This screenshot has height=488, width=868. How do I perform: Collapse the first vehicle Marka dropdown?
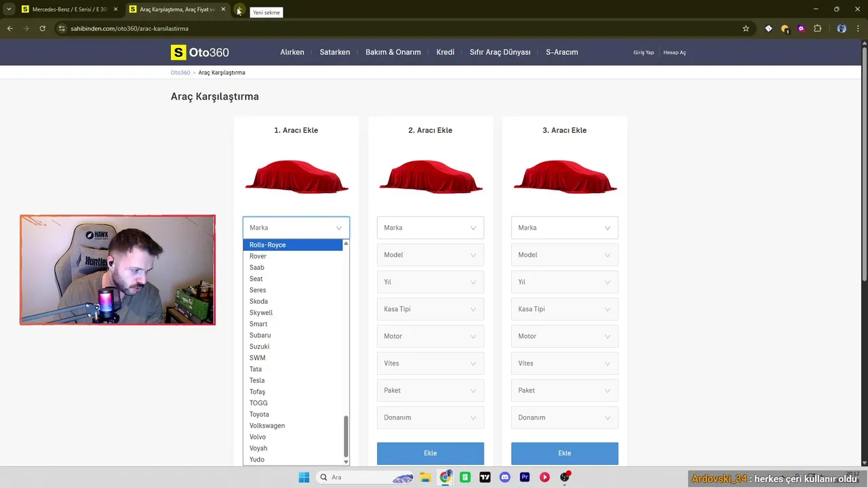pos(296,228)
